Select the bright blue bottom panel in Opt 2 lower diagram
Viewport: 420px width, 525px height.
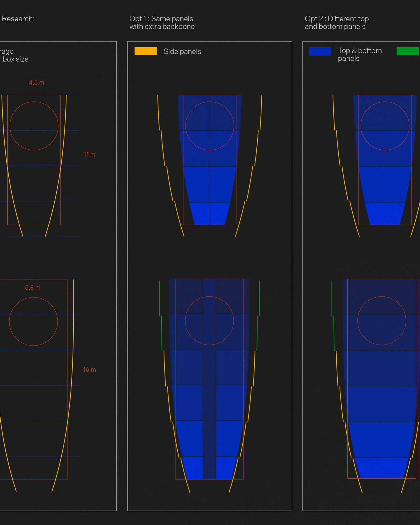(382, 468)
